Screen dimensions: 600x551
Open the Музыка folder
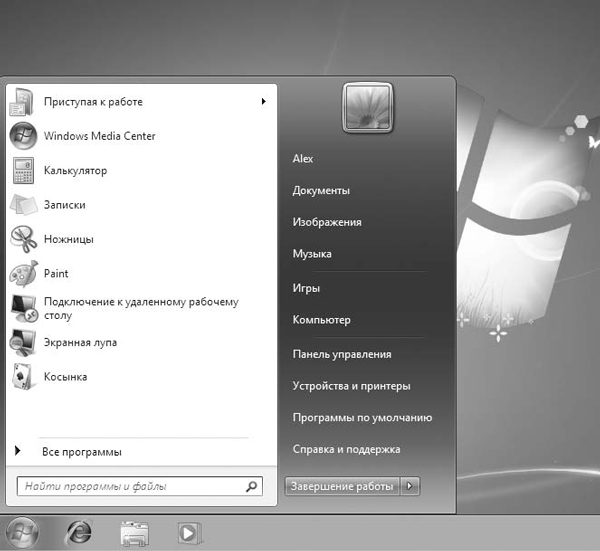312,254
